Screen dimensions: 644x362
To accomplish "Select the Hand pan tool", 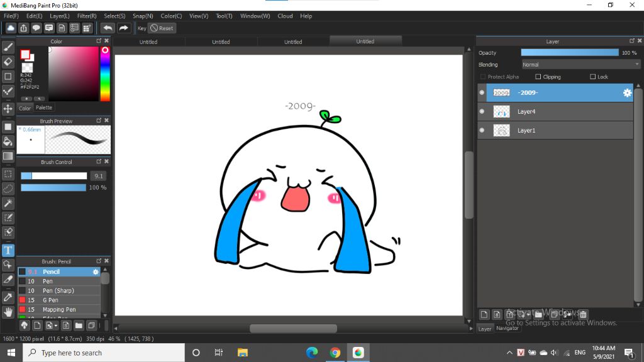I will tap(8, 312).
